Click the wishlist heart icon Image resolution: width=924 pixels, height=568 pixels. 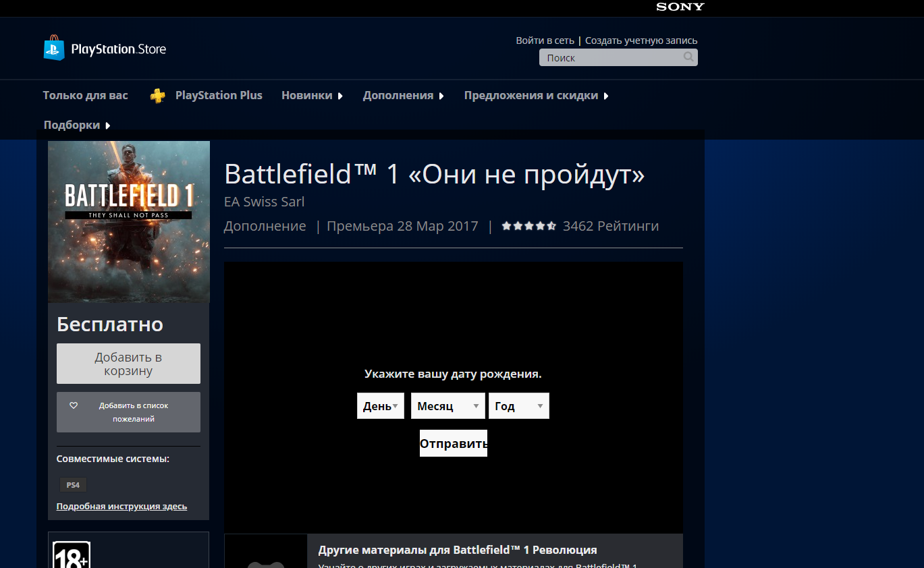click(x=74, y=405)
